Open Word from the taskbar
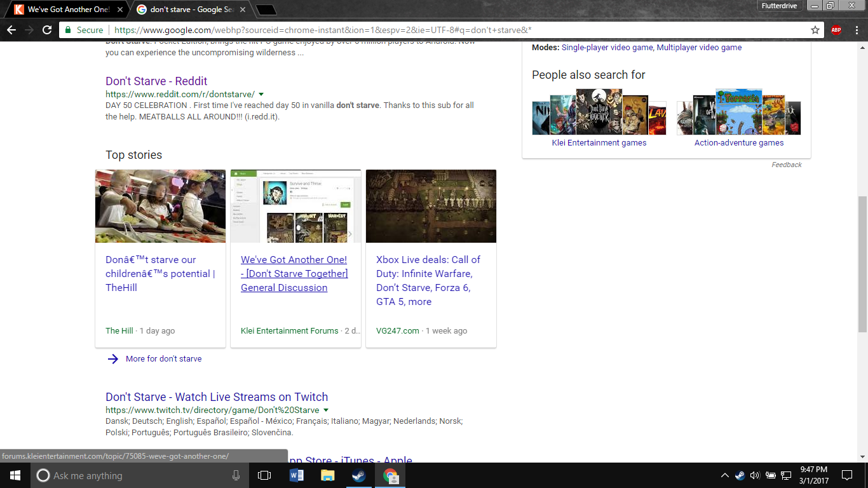 pos(296,475)
